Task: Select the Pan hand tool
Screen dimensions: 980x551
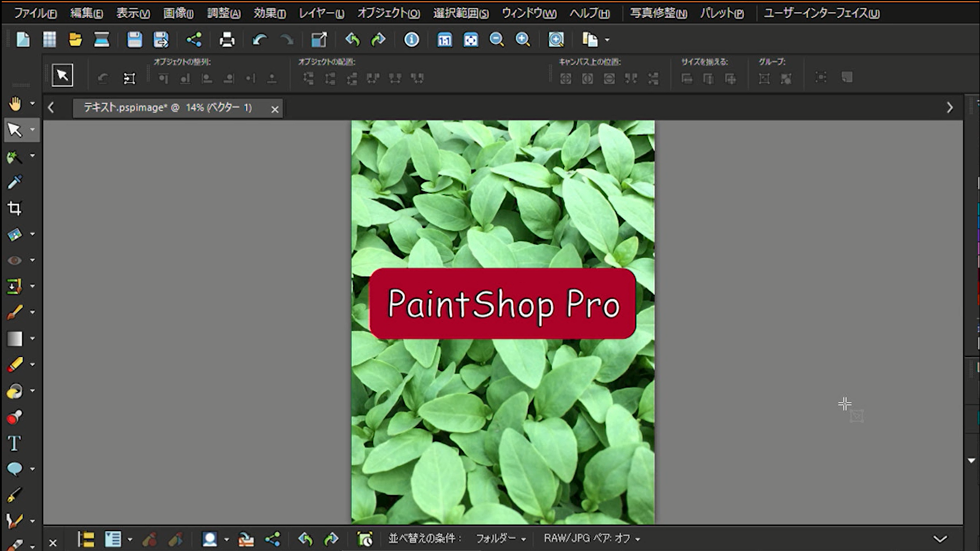Action: [15, 104]
